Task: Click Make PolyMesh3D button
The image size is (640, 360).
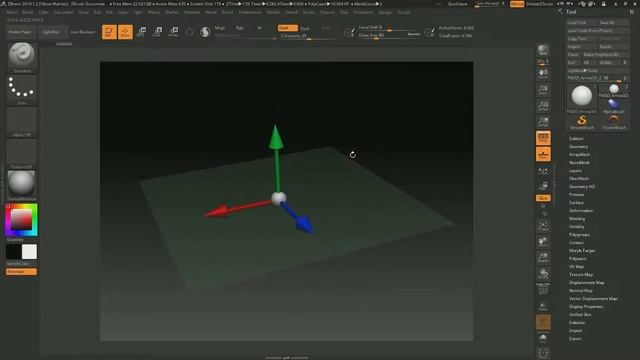Action: 605,54
